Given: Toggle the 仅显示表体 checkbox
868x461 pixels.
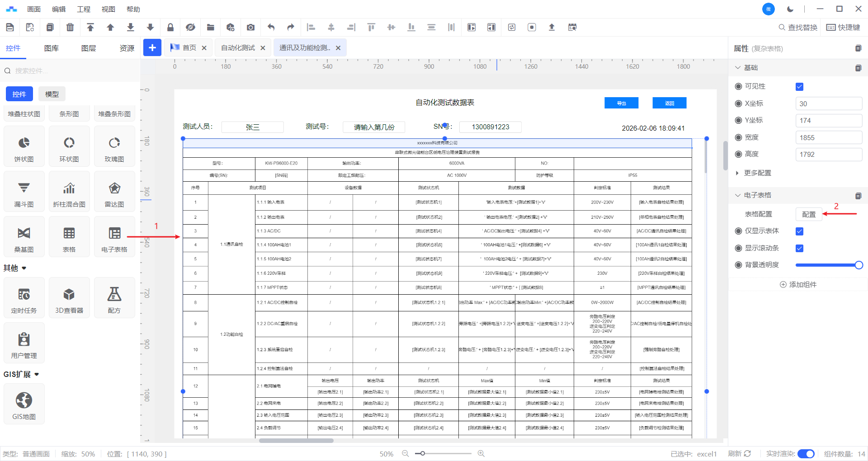Looking at the screenshot, I should [799, 231].
